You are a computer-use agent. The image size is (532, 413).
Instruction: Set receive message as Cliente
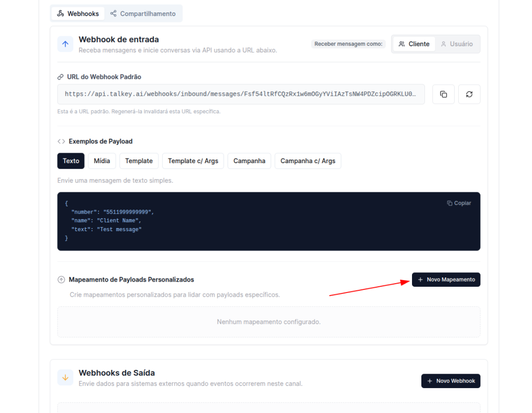tap(414, 44)
